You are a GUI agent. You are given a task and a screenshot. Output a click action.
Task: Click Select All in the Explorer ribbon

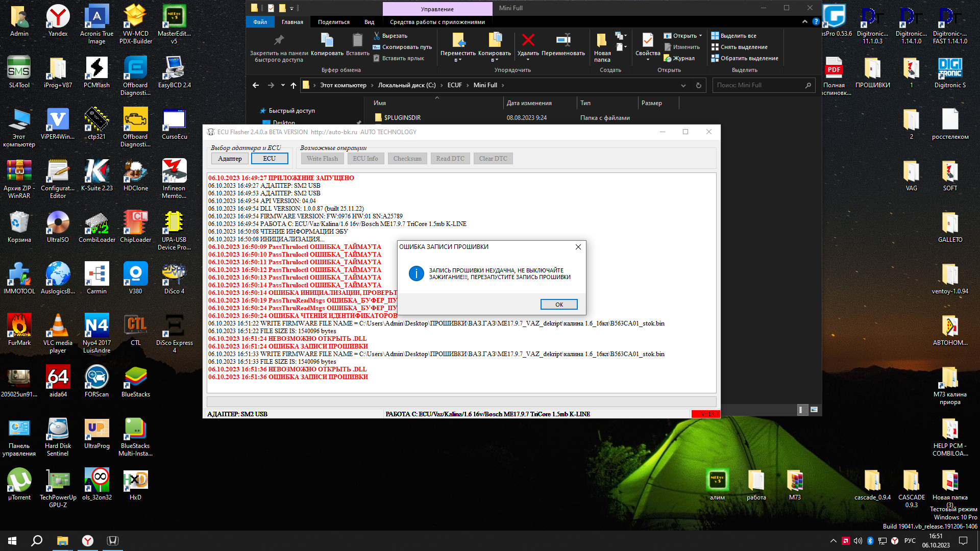738,36
